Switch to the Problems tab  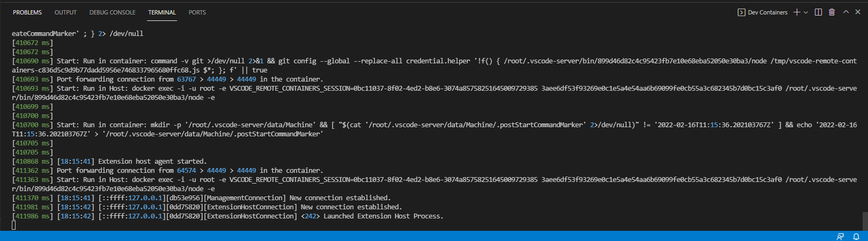pos(27,12)
